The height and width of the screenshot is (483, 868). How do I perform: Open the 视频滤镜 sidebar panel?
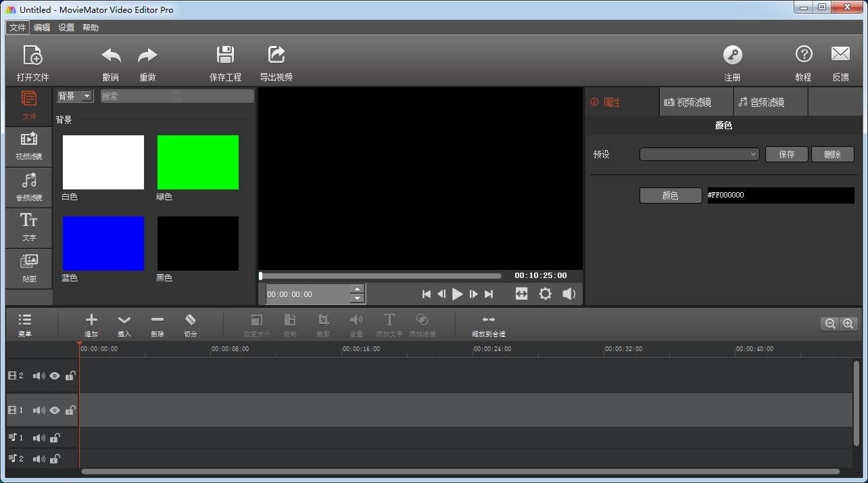pos(29,146)
